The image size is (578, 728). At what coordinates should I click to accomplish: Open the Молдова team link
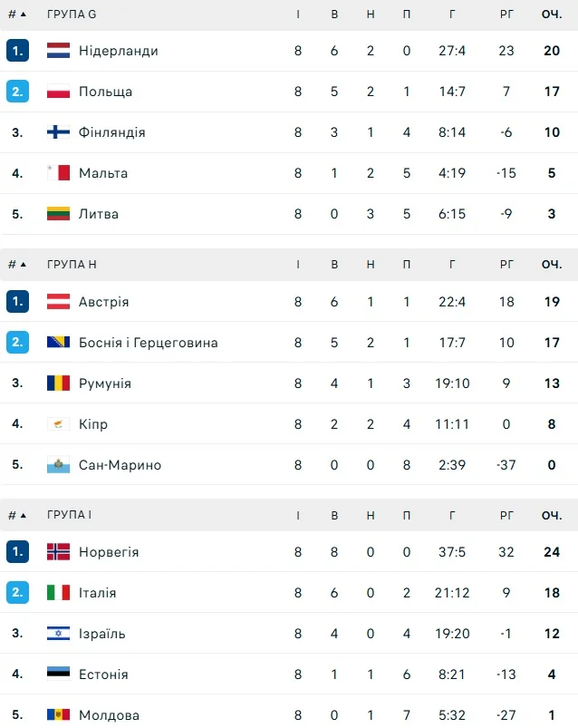pos(109,715)
